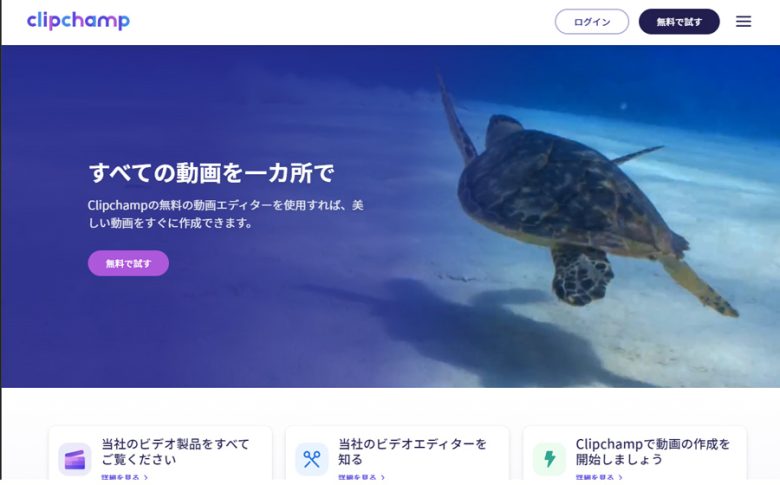Open the hamburger menu icon
Viewport: 780px width, 485px height.
tap(743, 21)
